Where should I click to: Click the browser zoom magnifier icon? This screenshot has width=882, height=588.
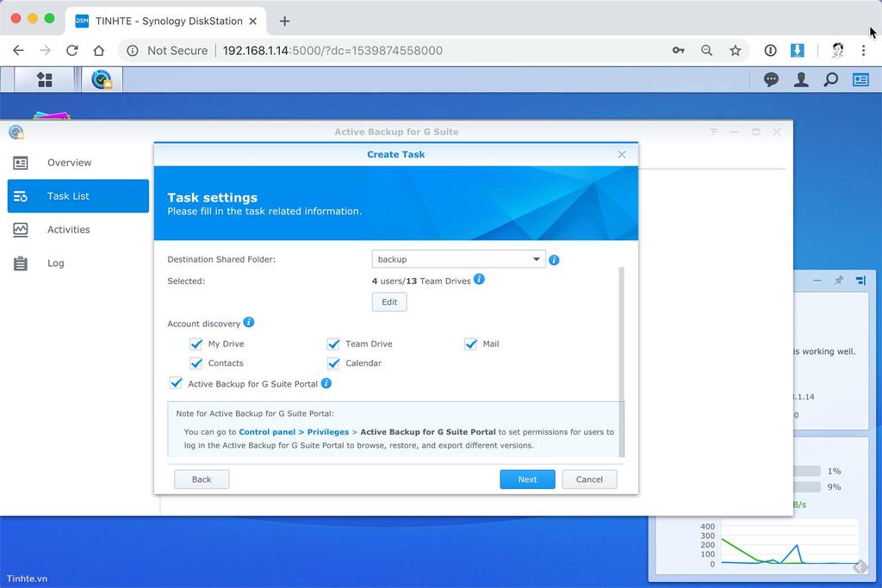(707, 51)
